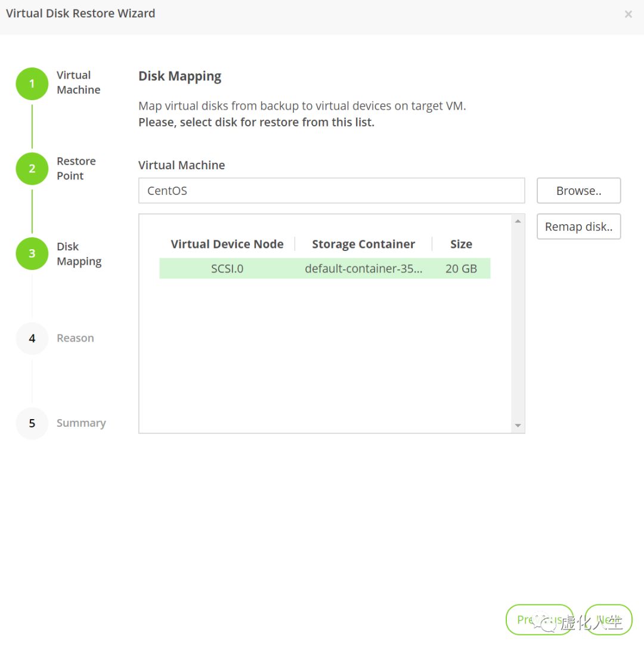Image resolution: width=644 pixels, height=651 pixels.
Task: Select step 4 circle icon
Action: [32, 339]
